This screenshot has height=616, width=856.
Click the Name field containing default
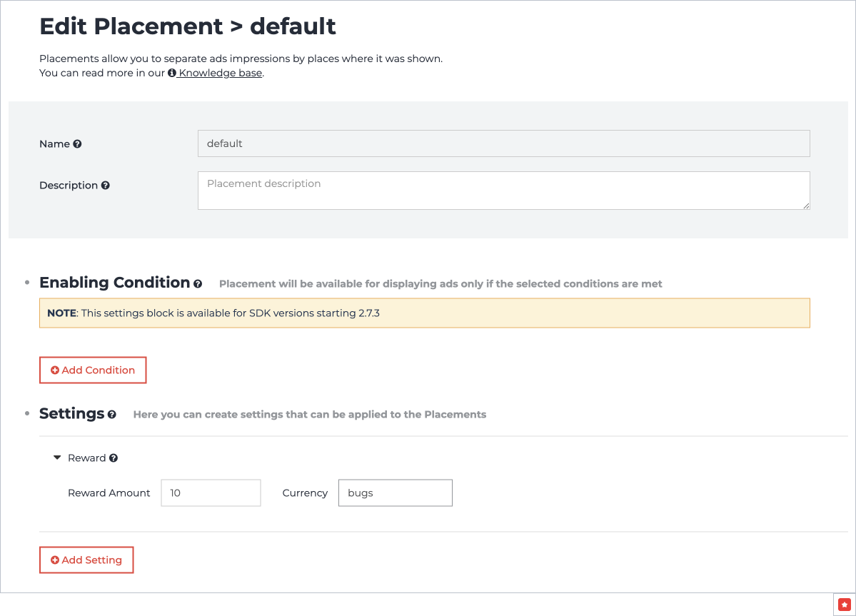point(503,143)
